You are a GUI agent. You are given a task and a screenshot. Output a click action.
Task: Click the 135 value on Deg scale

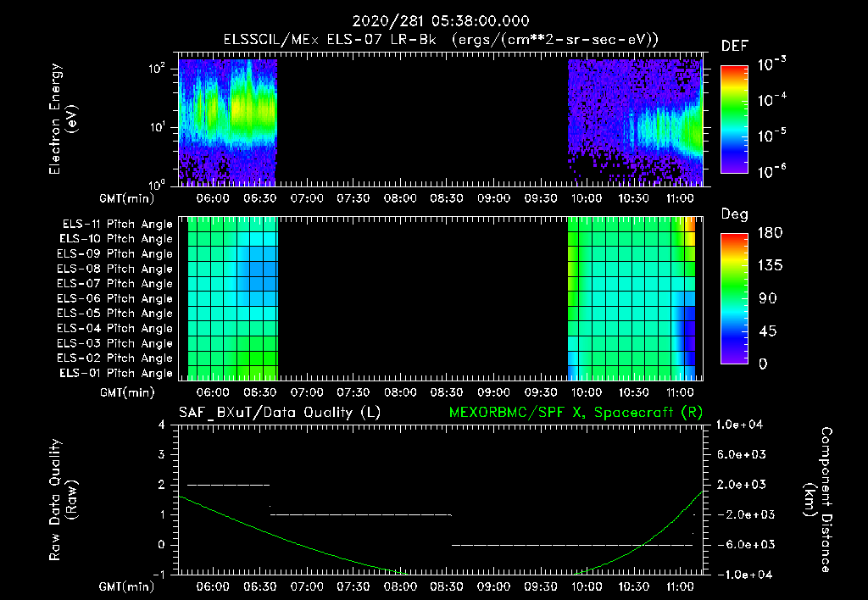click(x=770, y=266)
